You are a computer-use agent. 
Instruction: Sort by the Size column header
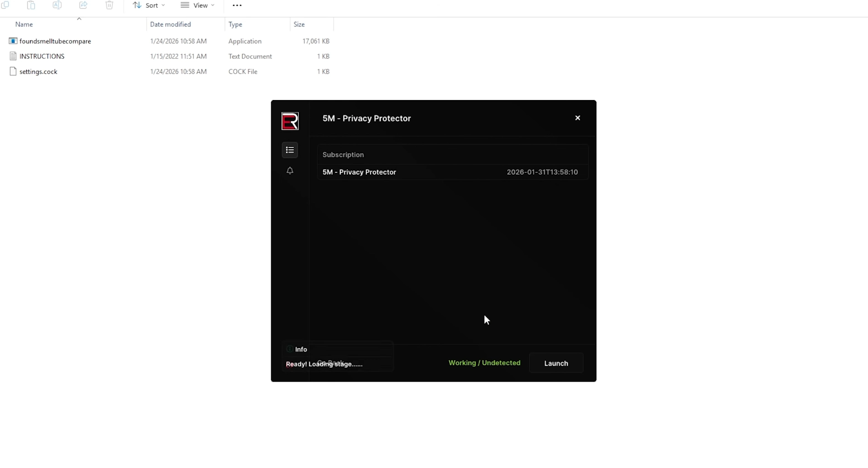click(x=299, y=25)
